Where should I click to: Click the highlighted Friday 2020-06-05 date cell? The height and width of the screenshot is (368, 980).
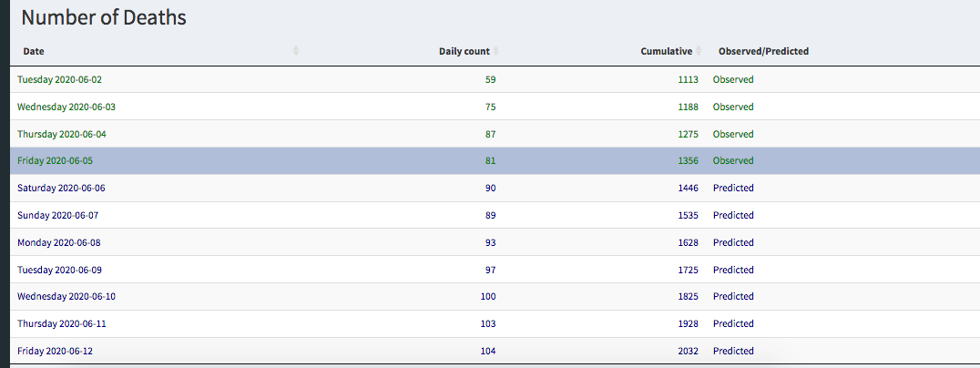[55, 161]
